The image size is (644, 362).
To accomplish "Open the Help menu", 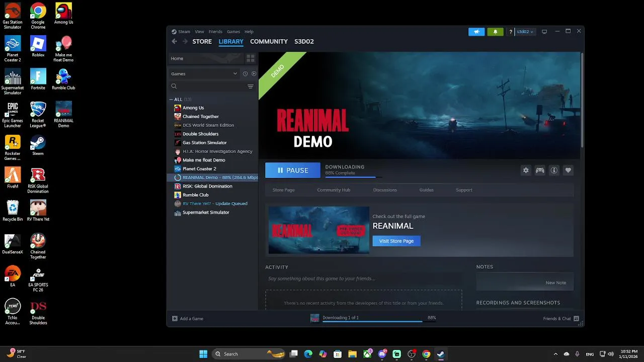I will coord(249,32).
